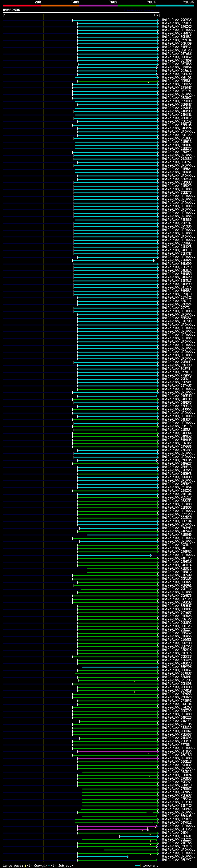197x868 pixels.
Task: Click the UniRef100_A9NT61 label
Action: pos(177,78)
